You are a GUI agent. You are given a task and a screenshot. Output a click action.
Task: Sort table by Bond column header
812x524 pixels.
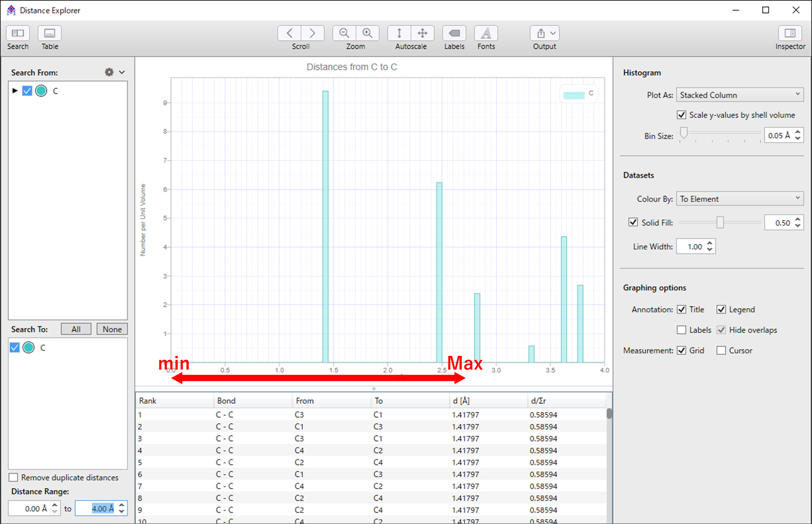point(226,401)
